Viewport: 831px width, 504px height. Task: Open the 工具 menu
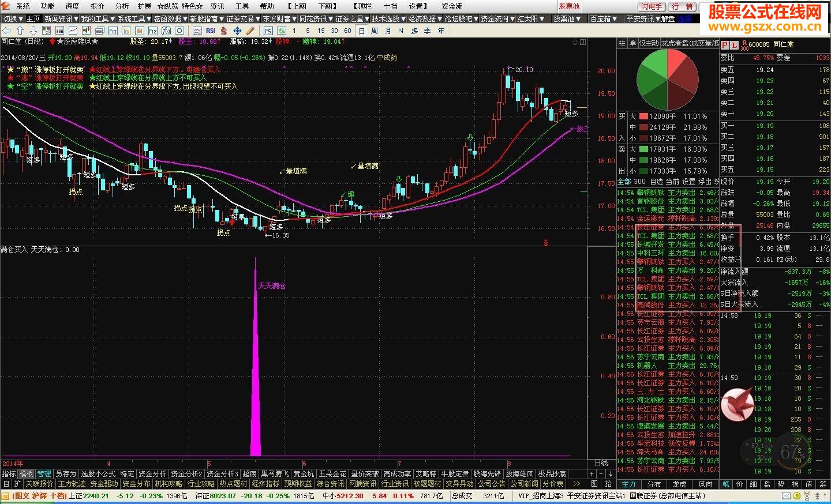(242, 6)
